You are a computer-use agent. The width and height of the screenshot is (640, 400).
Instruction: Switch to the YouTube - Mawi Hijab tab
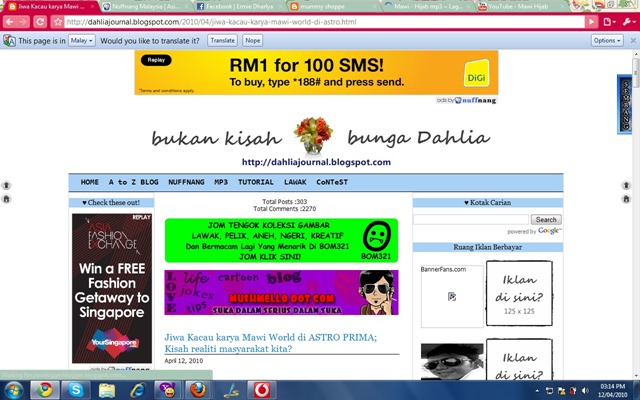520,7
